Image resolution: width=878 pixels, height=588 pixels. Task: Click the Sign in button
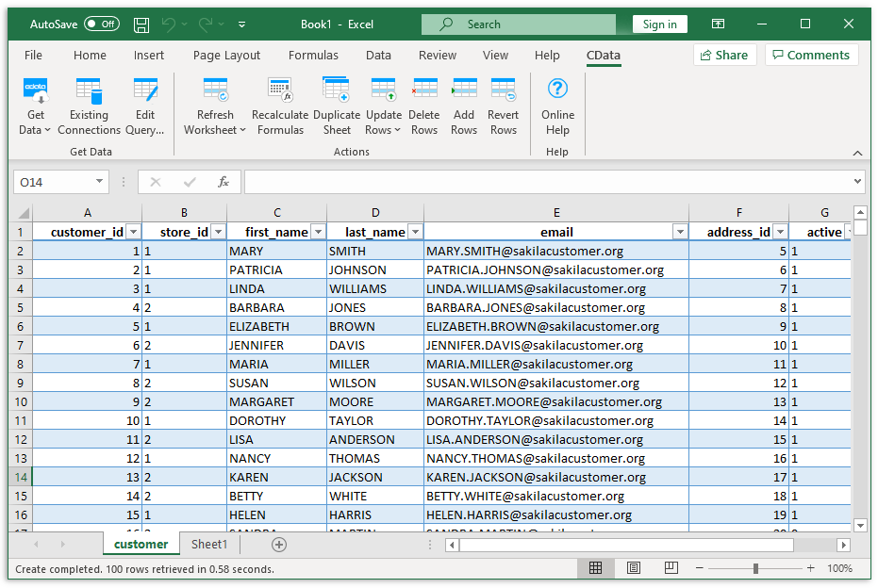(659, 24)
